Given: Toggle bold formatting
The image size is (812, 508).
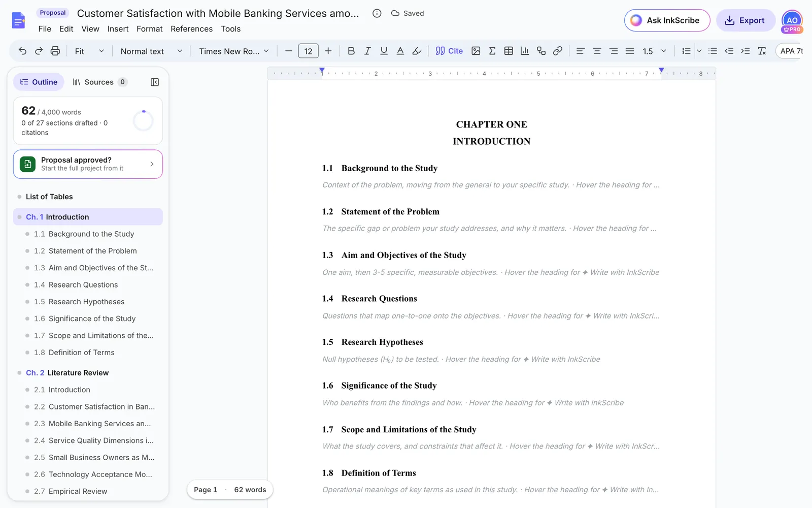Looking at the screenshot, I should [x=351, y=51].
